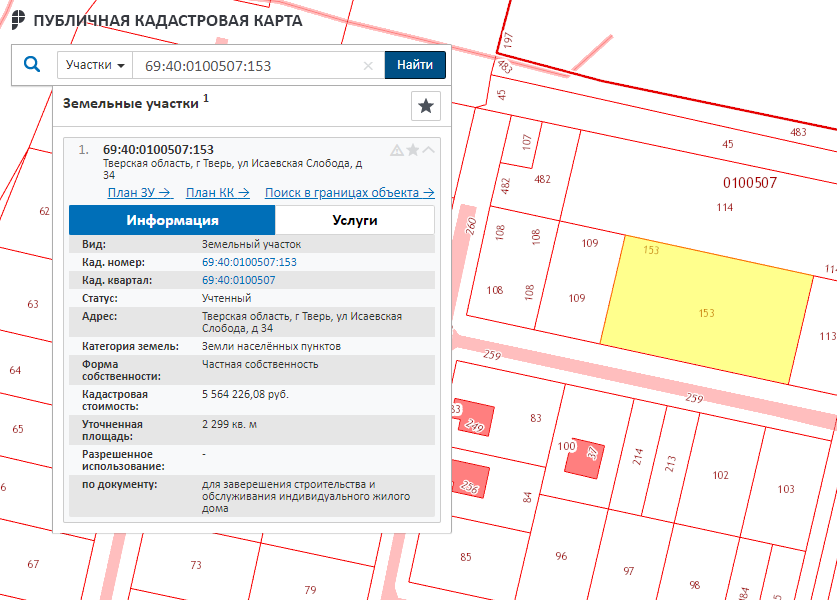Open the Участки search type dropdown
The height and width of the screenshot is (600, 837).
[x=95, y=65]
